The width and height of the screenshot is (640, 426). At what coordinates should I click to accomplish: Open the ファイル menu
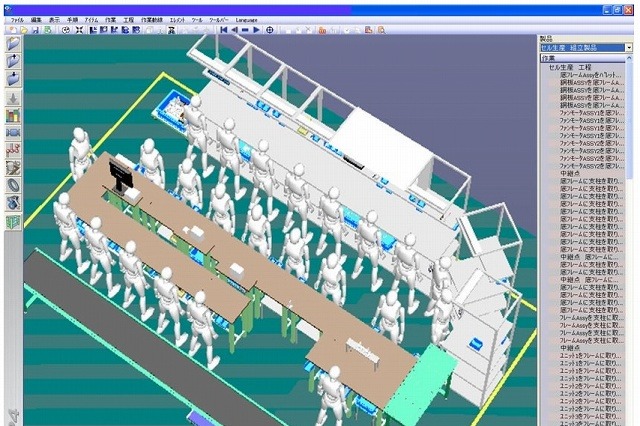(x=17, y=20)
